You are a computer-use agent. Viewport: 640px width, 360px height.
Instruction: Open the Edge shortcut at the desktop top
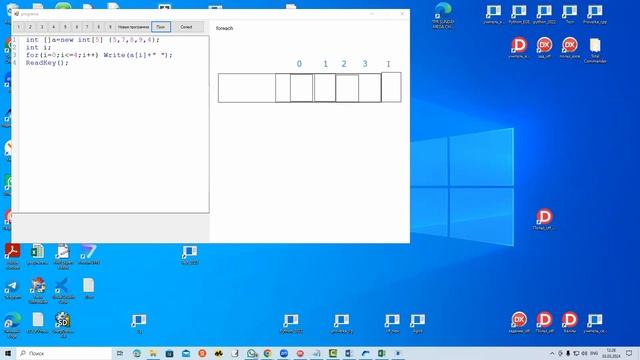[442, 15]
